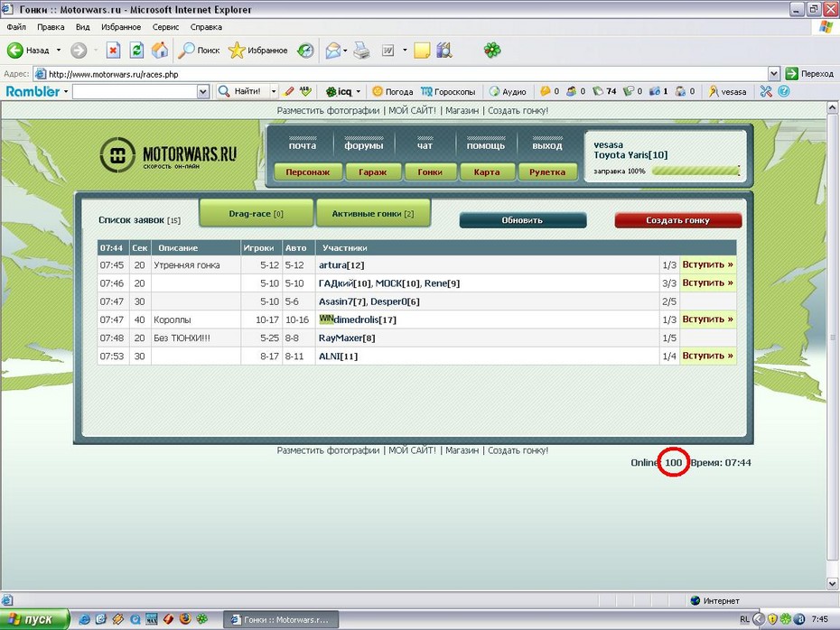840x630 pixels.
Task: Click the заправка 100% fuel bar
Action: coord(695,171)
